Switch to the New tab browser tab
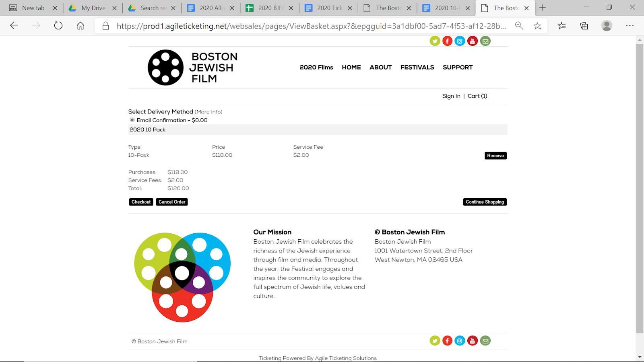 33,8
